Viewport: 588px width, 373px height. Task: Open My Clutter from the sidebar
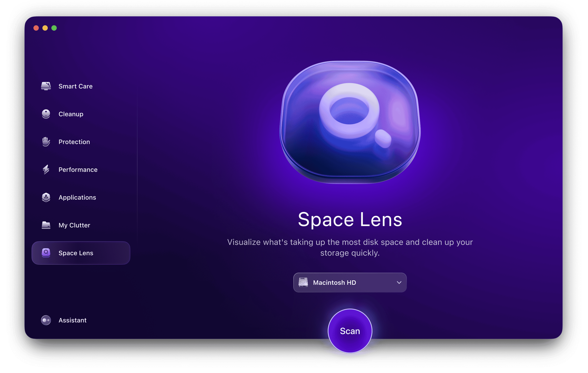click(74, 225)
